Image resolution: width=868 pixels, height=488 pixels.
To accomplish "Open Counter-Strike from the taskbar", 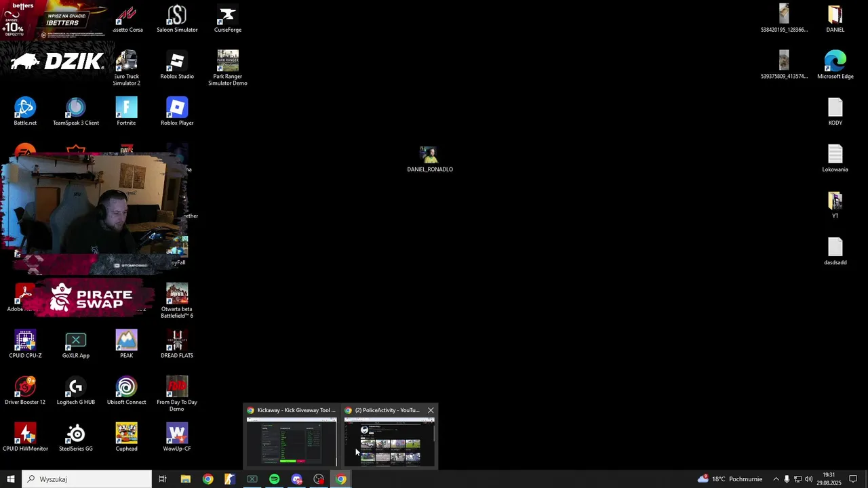I will pyautogui.click(x=230, y=479).
